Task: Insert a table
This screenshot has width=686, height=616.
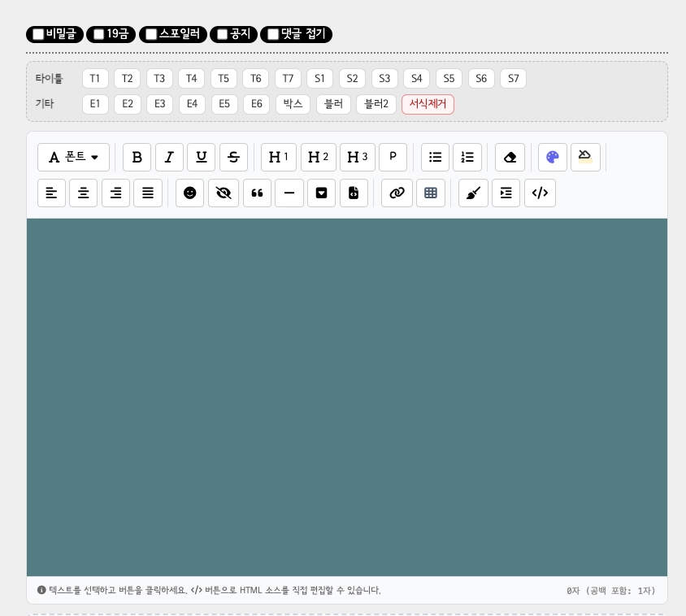Action: coord(431,193)
